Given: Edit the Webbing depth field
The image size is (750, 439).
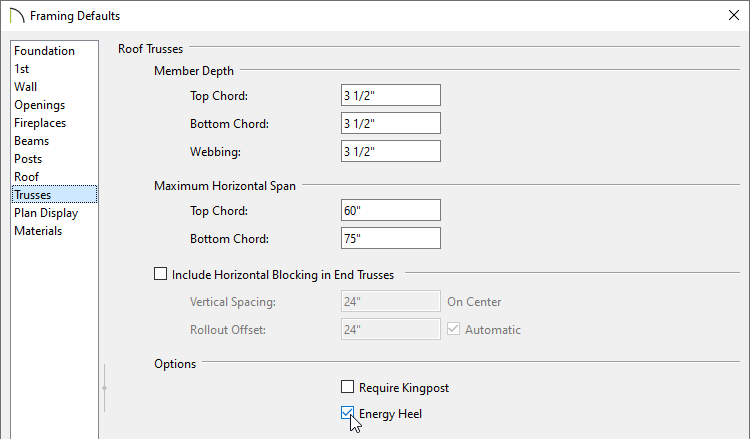Looking at the screenshot, I should (391, 151).
